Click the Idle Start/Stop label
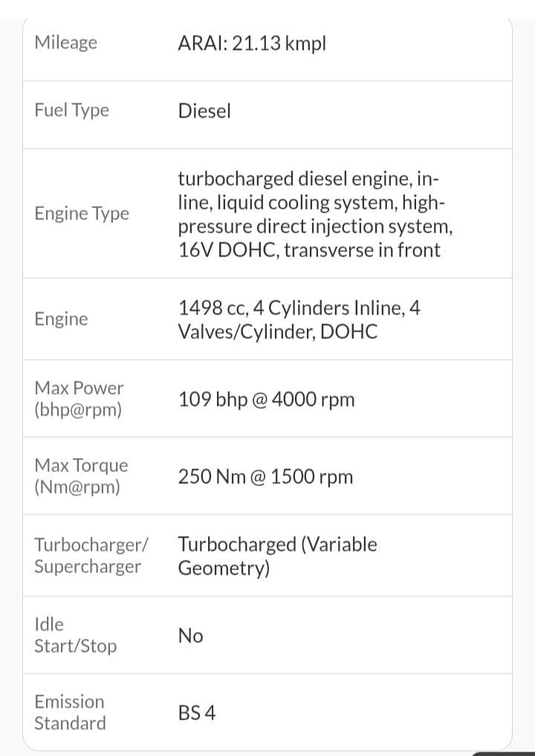Image resolution: width=535 pixels, height=756 pixels. [75, 635]
